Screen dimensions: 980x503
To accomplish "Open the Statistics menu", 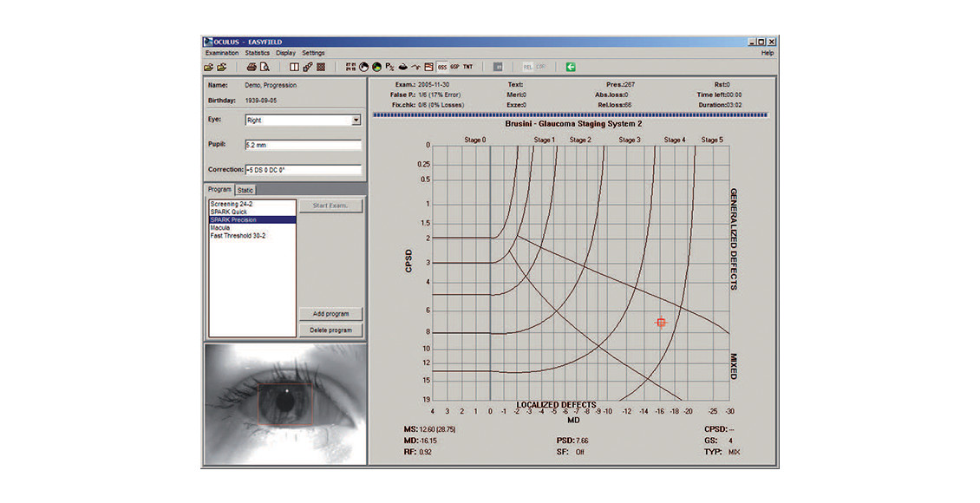I will pos(258,53).
